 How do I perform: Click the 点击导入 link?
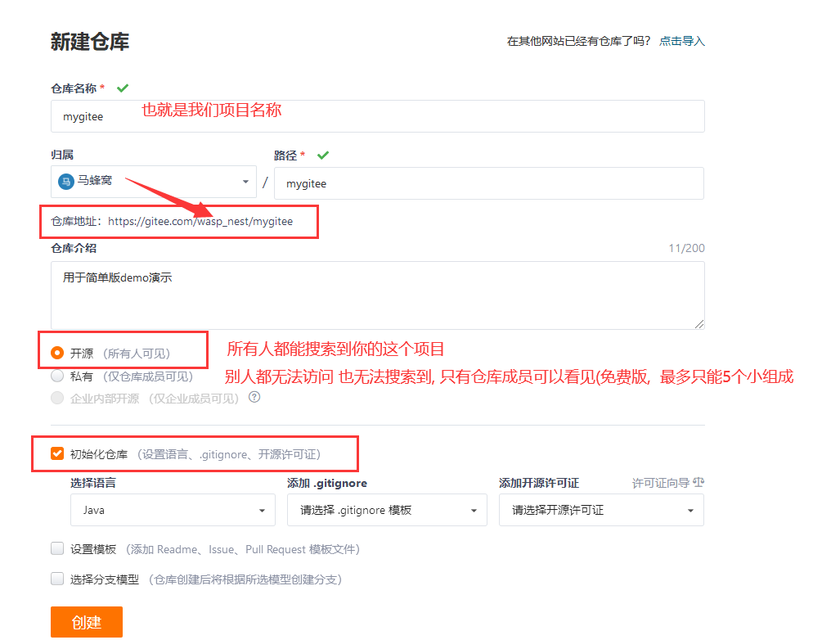tap(682, 41)
